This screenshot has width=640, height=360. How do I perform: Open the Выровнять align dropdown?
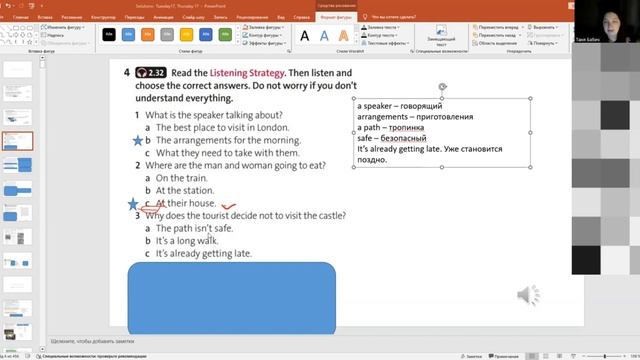click(x=543, y=27)
